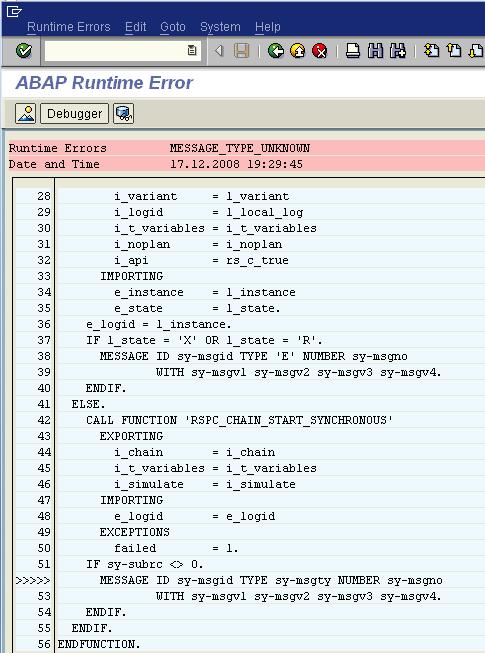Click the Print icon
This screenshot has width=485, height=653.
(x=353, y=51)
